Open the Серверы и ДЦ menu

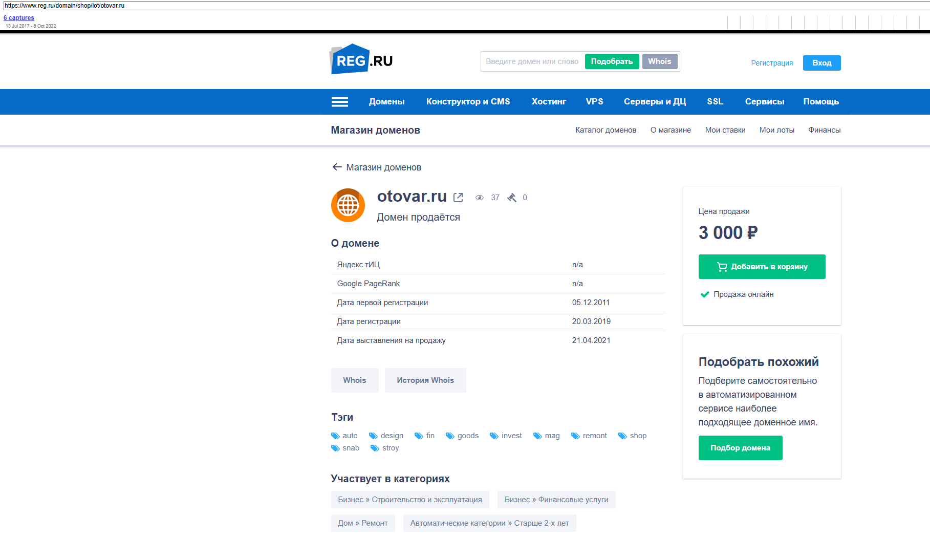coord(655,102)
